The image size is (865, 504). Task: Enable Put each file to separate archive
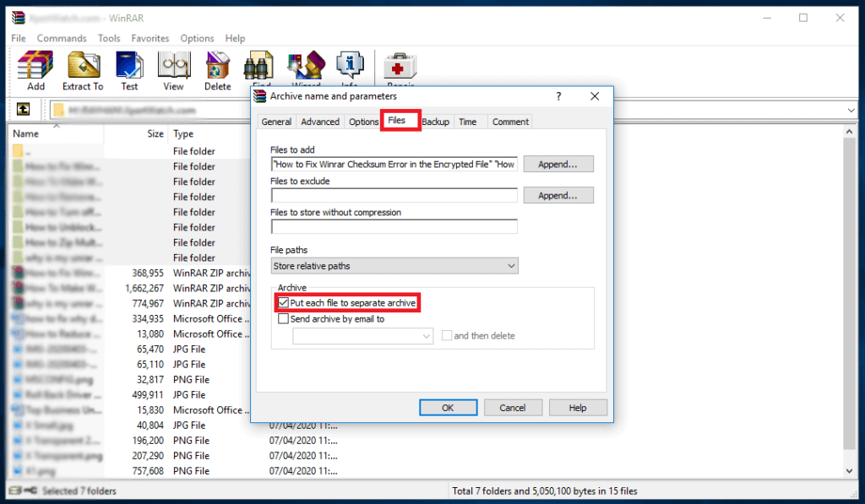tap(283, 303)
